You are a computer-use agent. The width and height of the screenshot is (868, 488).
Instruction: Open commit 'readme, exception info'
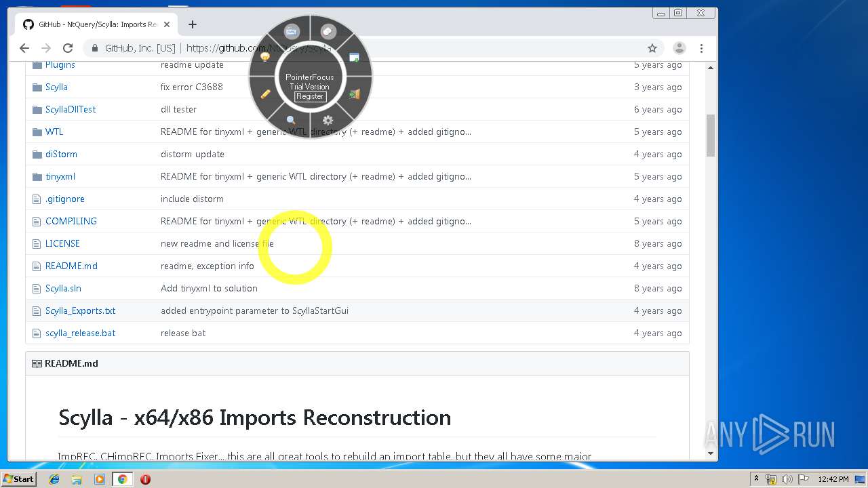(x=208, y=266)
